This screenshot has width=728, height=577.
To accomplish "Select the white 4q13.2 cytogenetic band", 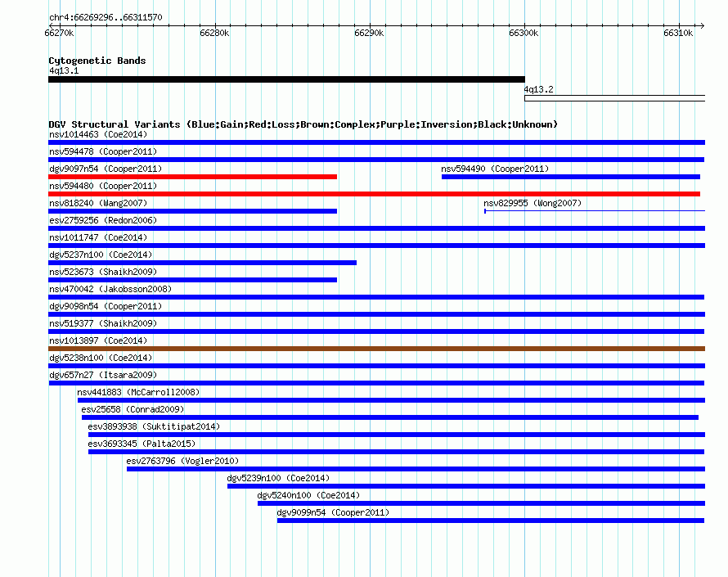I will click(615, 98).
